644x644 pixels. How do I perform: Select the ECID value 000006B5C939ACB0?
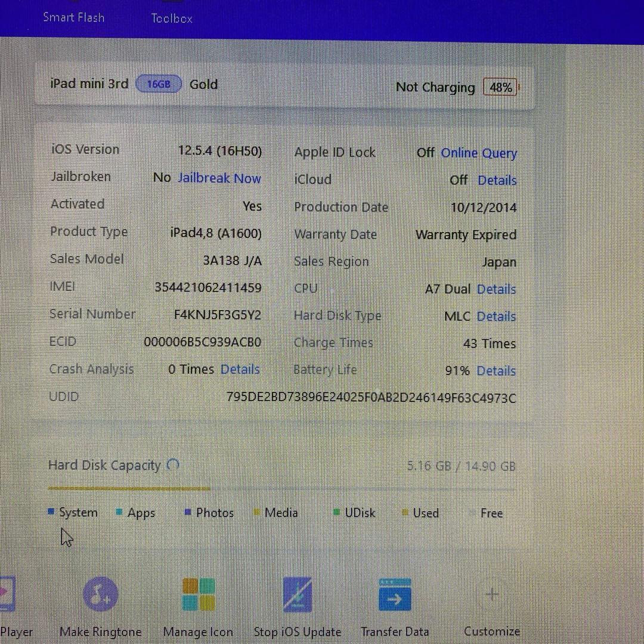pyautogui.click(x=203, y=342)
